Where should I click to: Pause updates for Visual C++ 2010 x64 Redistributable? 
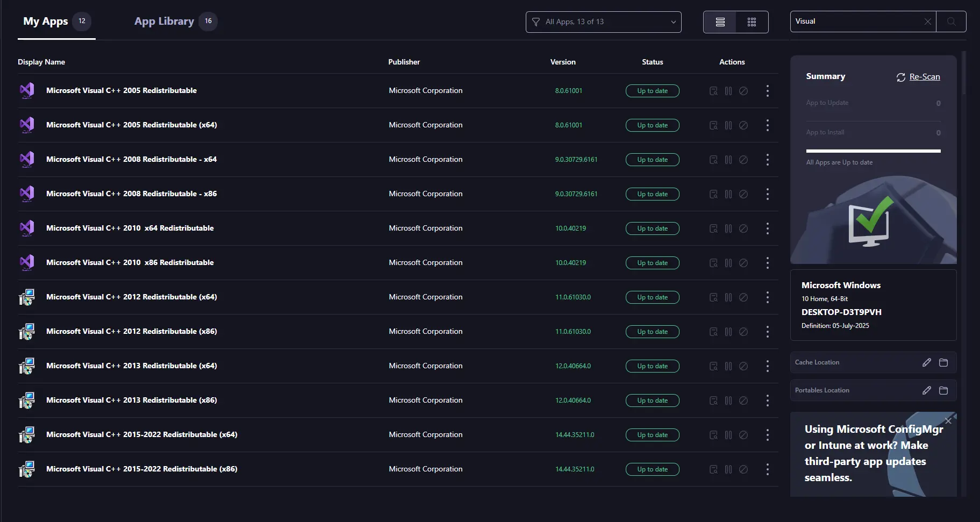(728, 228)
